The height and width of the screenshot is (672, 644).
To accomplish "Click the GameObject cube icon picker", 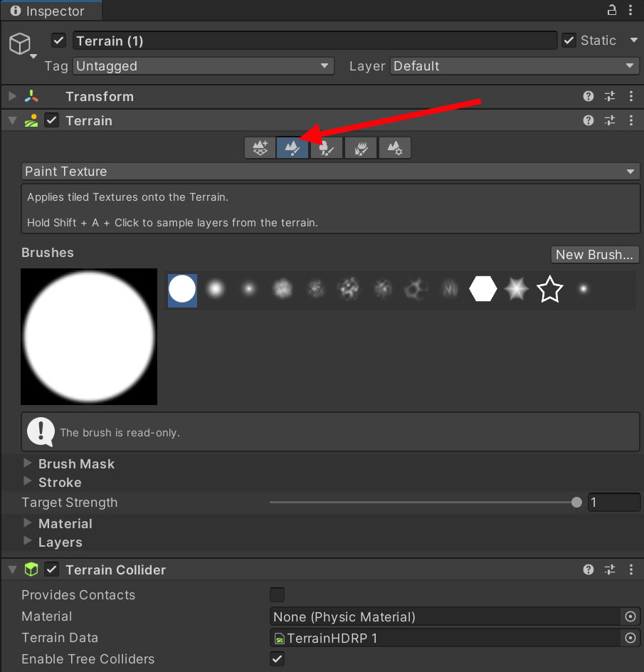I will [20, 44].
